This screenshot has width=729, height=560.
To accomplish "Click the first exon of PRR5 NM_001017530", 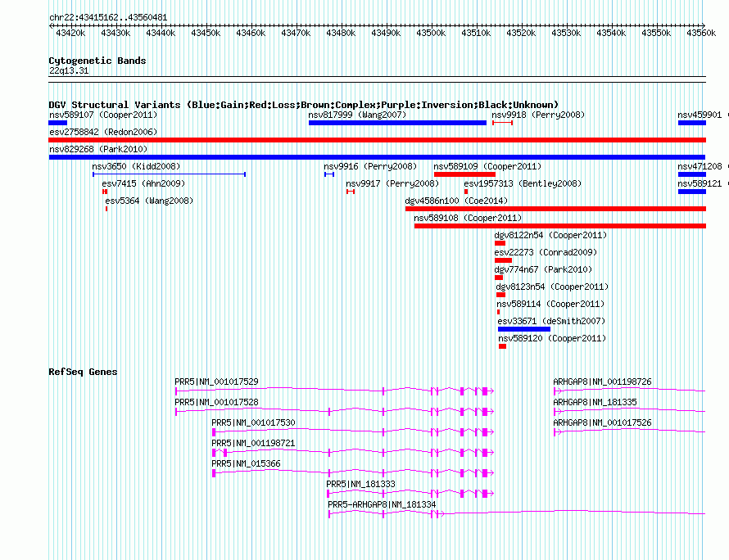I will pyautogui.click(x=214, y=432).
